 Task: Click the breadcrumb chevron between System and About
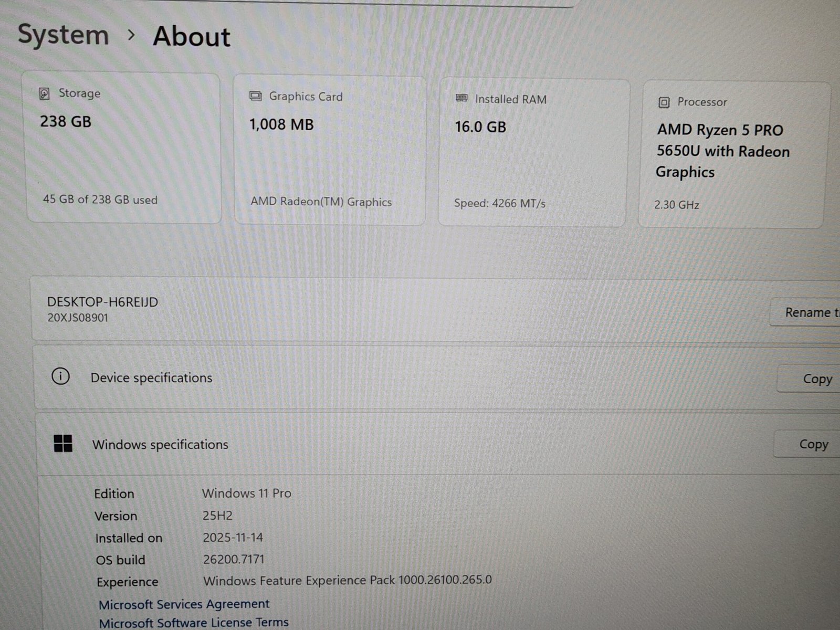tap(131, 35)
